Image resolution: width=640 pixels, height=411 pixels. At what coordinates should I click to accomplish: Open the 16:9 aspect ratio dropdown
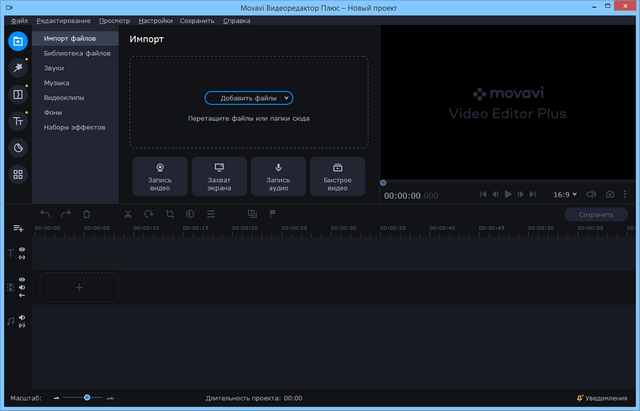click(567, 194)
